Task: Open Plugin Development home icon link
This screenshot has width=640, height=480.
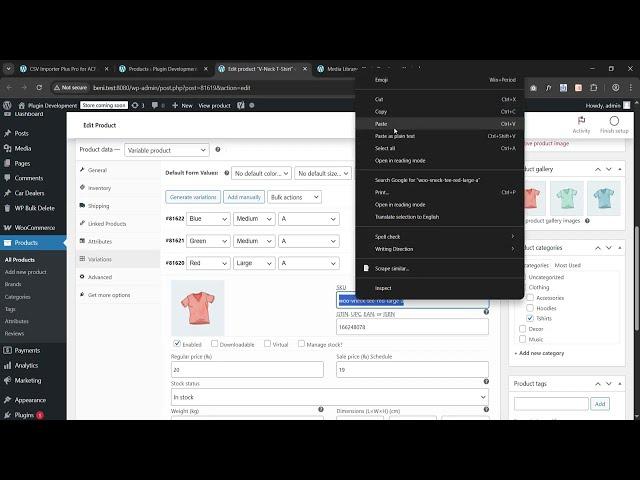Action: [x=22, y=105]
